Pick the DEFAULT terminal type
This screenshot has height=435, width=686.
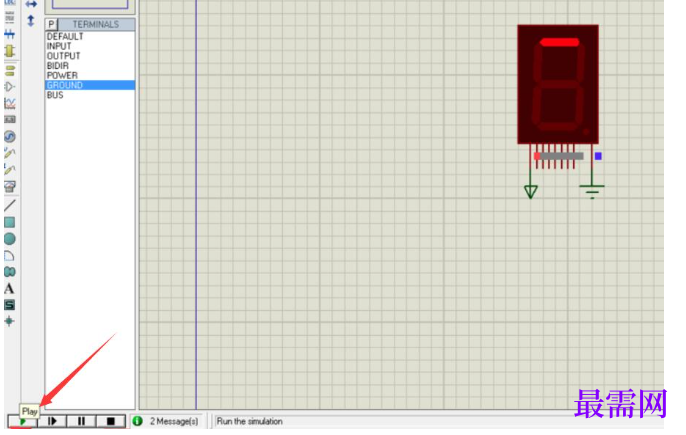(90, 36)
